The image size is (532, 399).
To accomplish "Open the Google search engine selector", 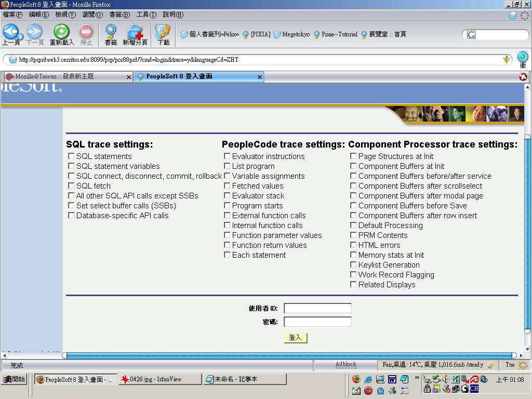I will pos(471,35).
